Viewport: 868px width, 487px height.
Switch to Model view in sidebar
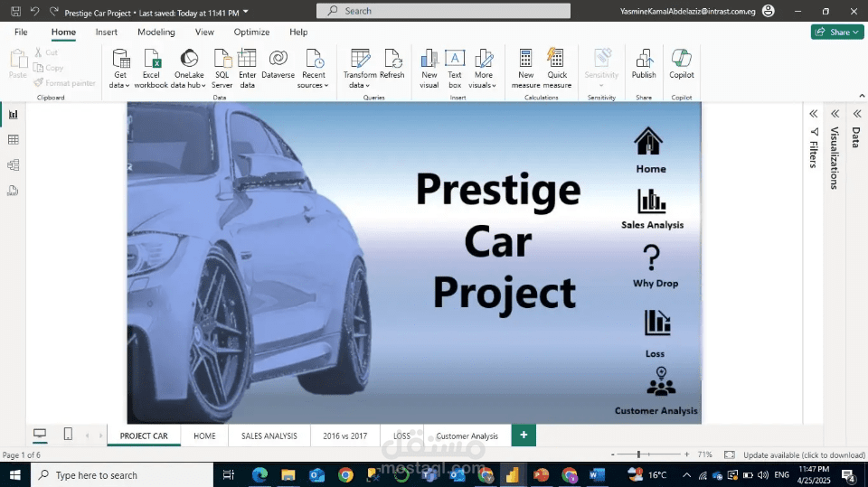pyautogui.click(x=14, y=165)
